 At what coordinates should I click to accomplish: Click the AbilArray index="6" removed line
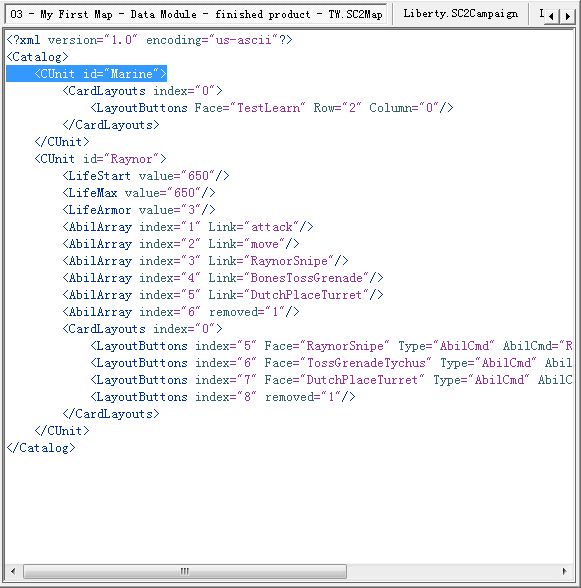pos(181,312)
